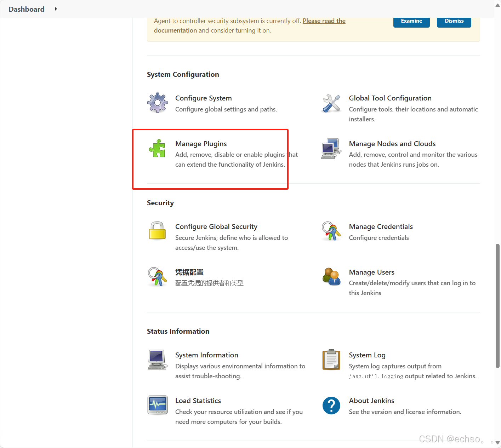Click the 'Status Information' section heading
Viewport: 501px width, 448px height.
[178, 331]
